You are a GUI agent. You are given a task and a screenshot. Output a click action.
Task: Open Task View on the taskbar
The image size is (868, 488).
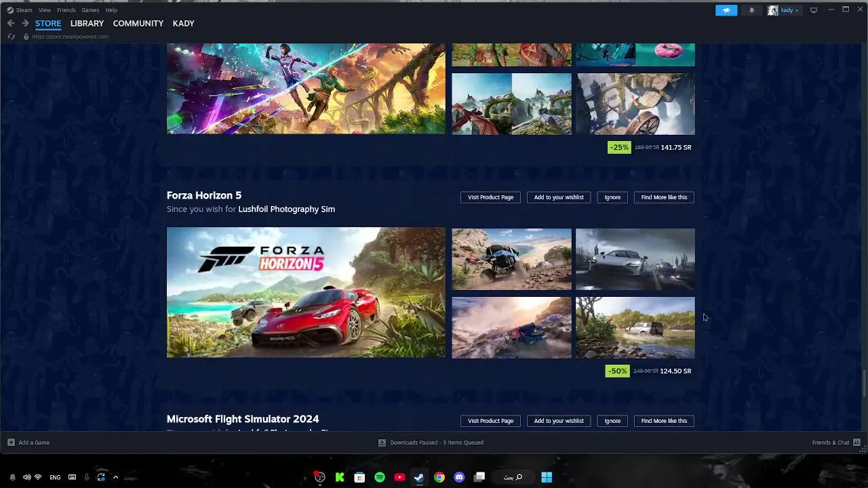pos(479,477)
